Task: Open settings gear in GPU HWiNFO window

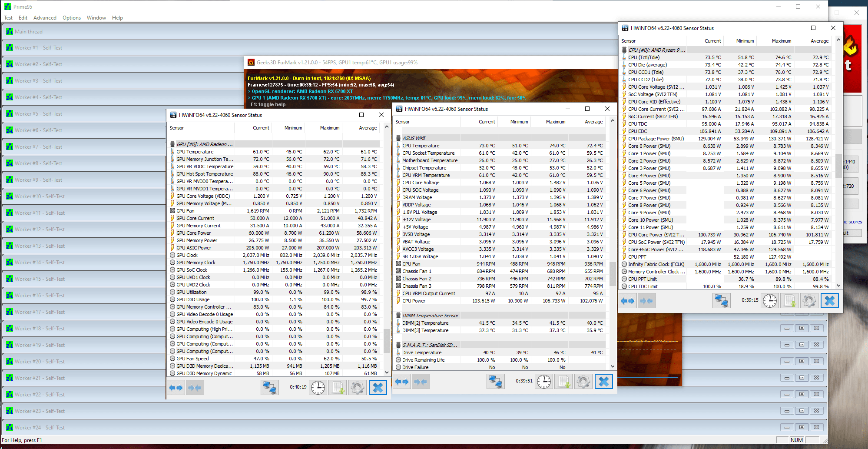Action: (x=358, y=387)
